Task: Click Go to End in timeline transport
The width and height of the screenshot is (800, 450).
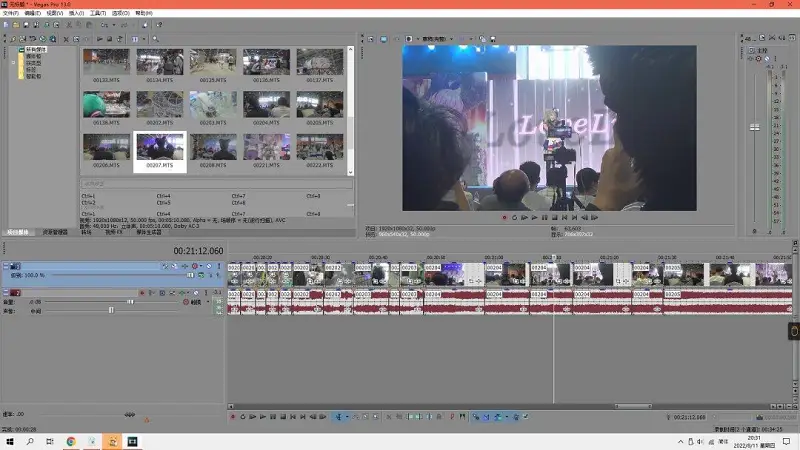Action: pos(303,417)
